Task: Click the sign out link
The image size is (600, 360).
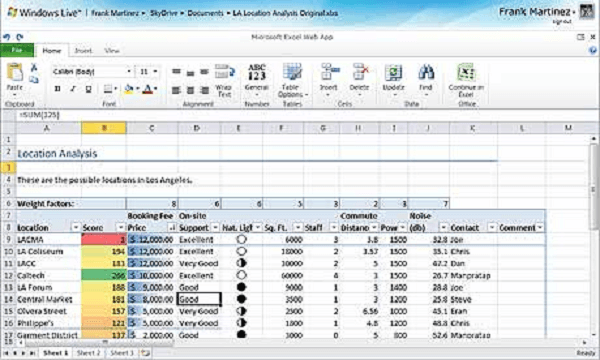Action: pos(562,22)
